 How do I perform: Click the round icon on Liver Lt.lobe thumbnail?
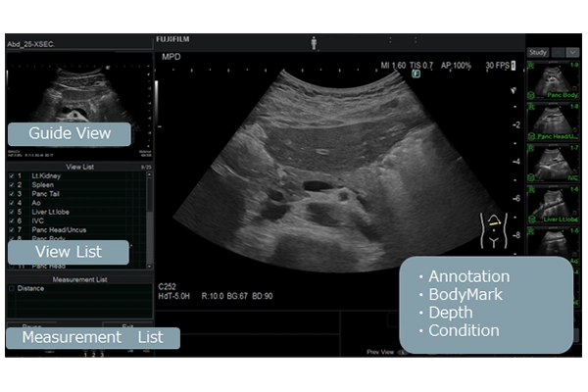[x=531, y=220]
